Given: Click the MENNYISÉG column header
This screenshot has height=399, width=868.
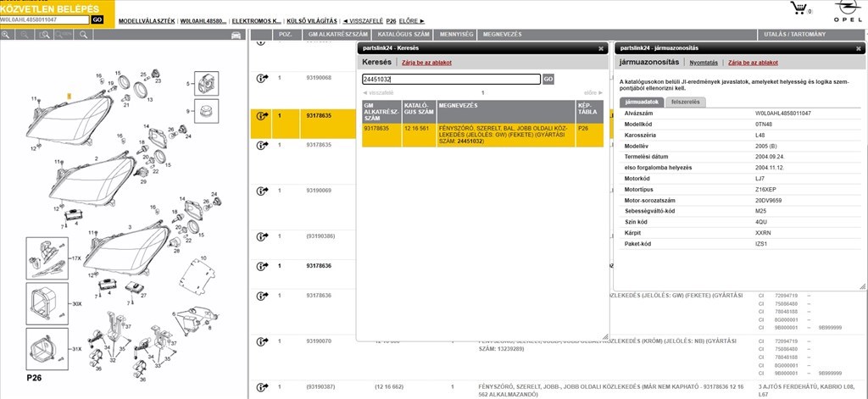Looking at the screenshot, I should coord(457,35).
